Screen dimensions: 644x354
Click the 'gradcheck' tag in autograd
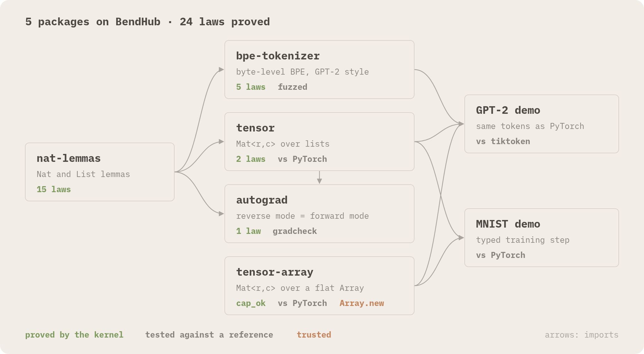pyautogui.click(x=295, y=231)
